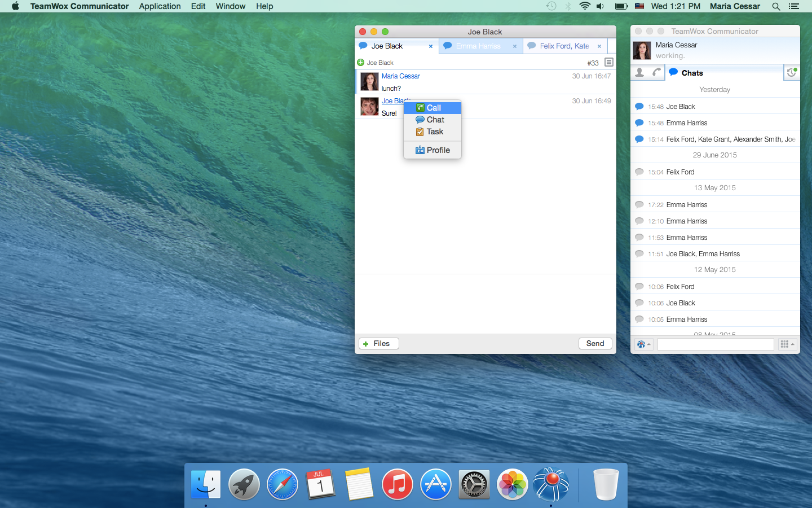Click the Files button
This screenshot has height=508, width=812.
[379, 343]
